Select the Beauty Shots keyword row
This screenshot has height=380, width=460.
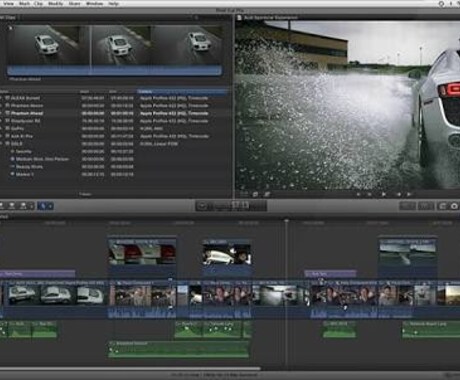click(x=114, y=167)
